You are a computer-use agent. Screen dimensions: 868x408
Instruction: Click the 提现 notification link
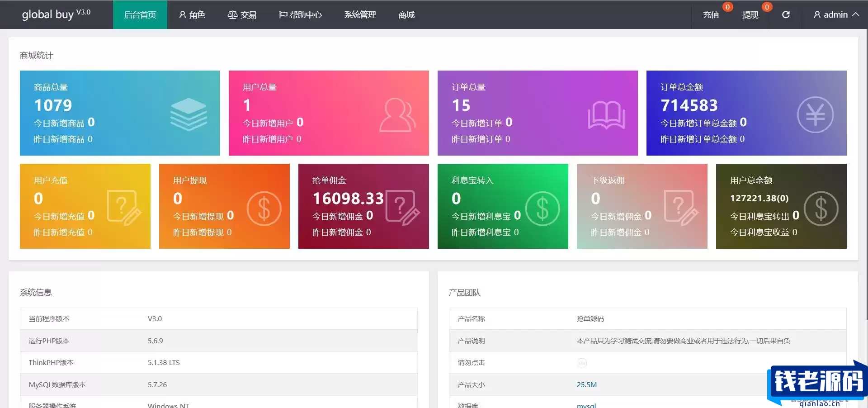point(750,14)
